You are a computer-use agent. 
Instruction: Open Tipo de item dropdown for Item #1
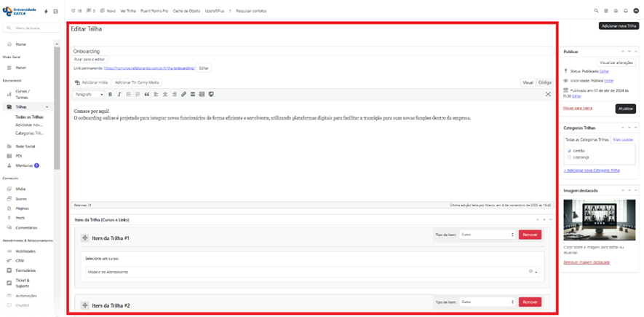tap(487, 235)
